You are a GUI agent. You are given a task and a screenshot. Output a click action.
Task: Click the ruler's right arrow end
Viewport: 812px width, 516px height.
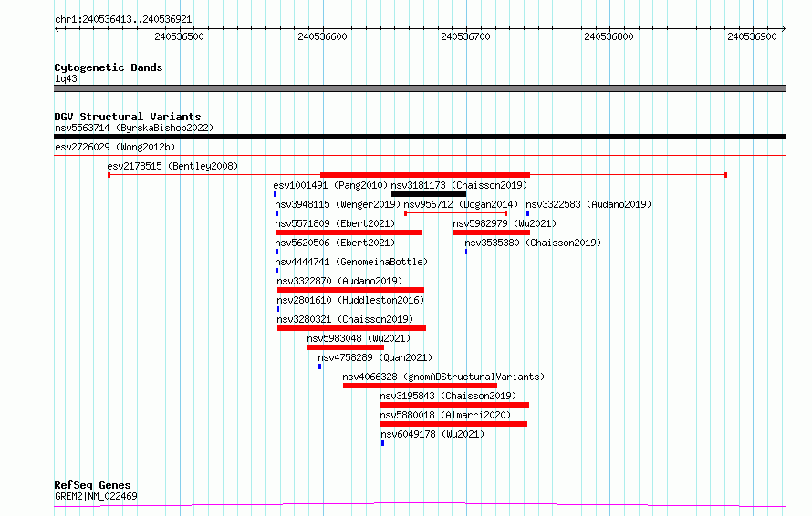coord(784,28)
